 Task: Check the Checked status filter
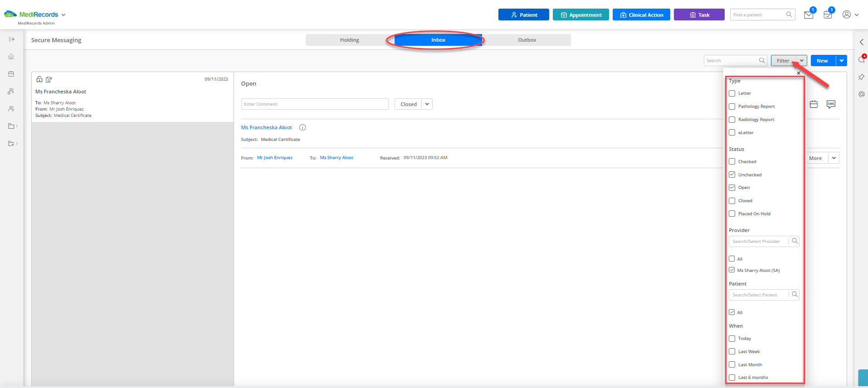pos(732,161)
